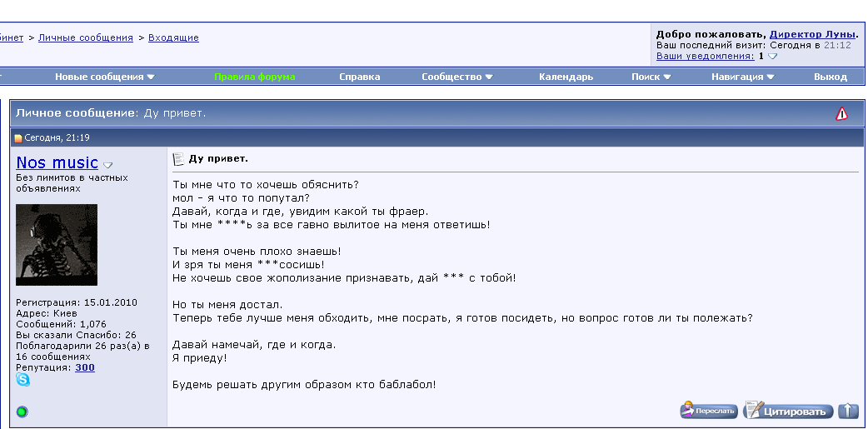The image size is (868, 429).
Task: Expand notifications arrow beside 'Ваши уведомления'
Action: tap(772, 57)
